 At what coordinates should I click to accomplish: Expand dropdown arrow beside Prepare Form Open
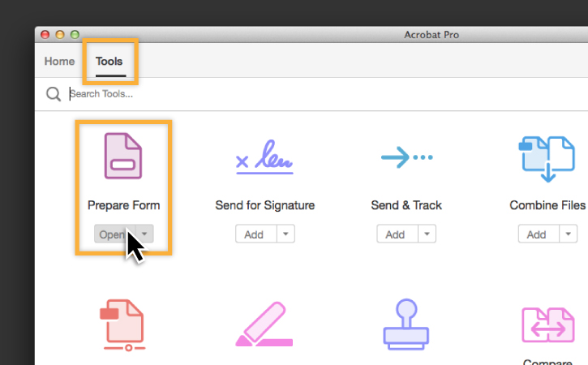pos(144,234)
